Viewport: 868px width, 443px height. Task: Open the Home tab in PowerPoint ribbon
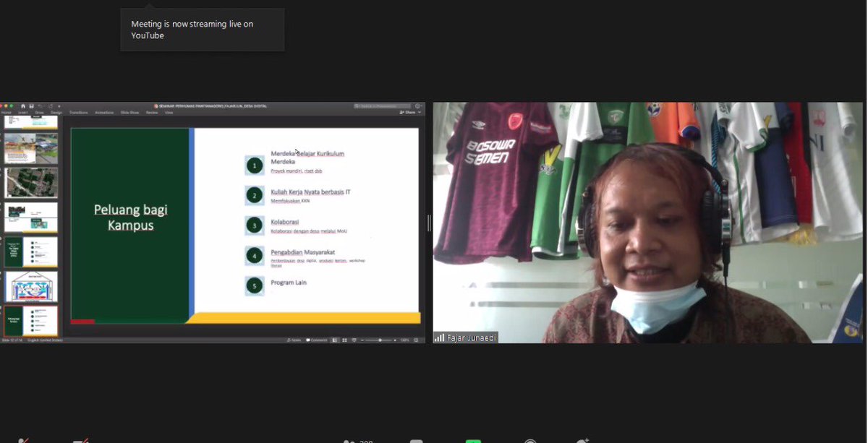[x=7, y=113]
